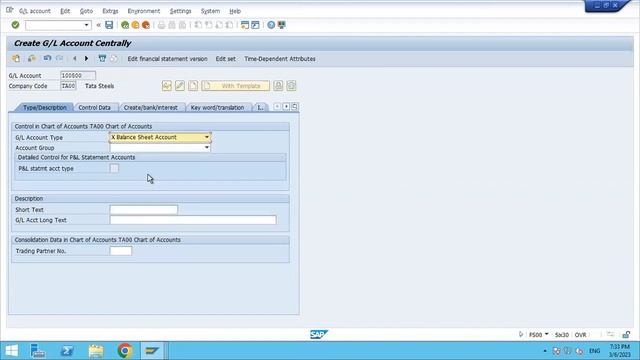Click the Company Code field
Viewport: 640px width, 360px height.
coord(68,86)
